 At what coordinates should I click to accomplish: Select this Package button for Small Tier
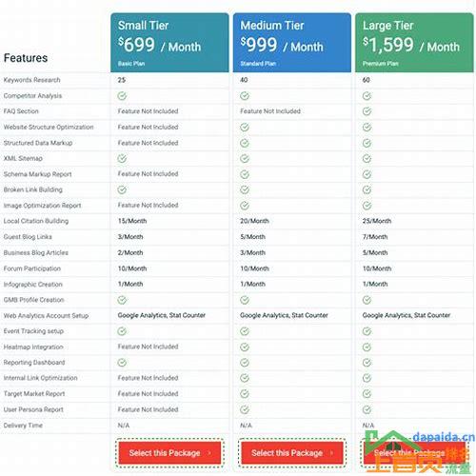click(169, 453)
